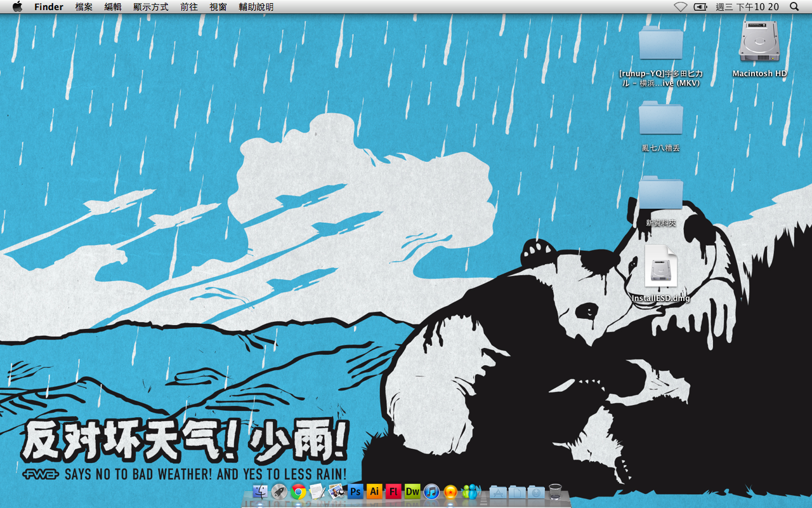812x508 pixels.
Task: Launch Launchpad rocket icon in Dock
Action: (x=279, y=491)
